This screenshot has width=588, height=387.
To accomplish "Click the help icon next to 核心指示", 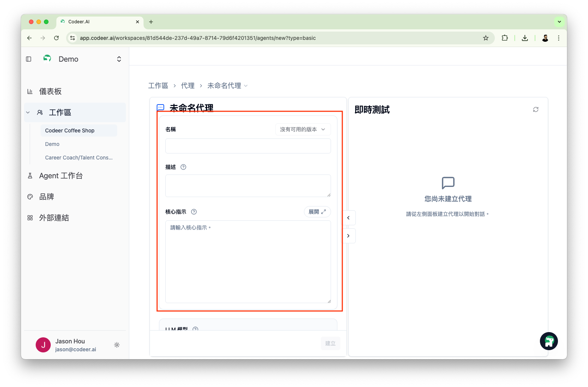I will (194, 212).
